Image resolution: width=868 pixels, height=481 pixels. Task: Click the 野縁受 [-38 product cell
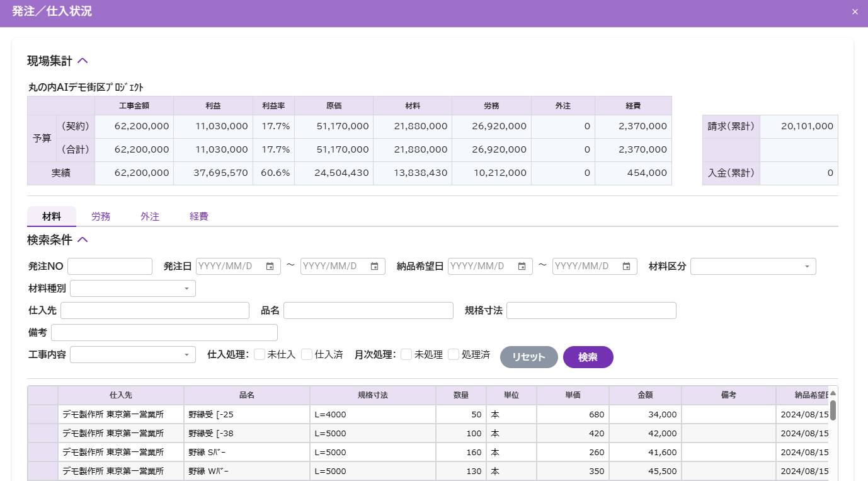247,434
